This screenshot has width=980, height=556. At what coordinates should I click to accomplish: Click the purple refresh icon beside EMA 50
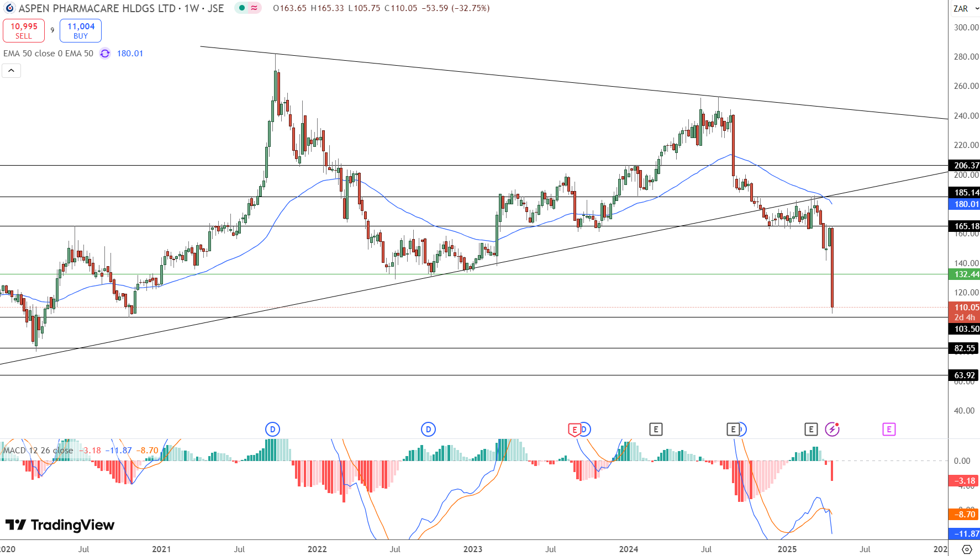click(105, 54)
